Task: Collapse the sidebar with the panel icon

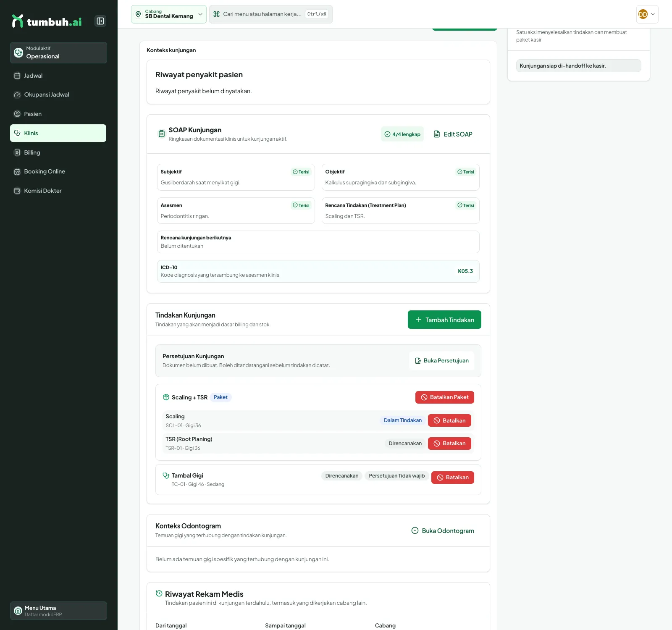Action: [100, 21]
